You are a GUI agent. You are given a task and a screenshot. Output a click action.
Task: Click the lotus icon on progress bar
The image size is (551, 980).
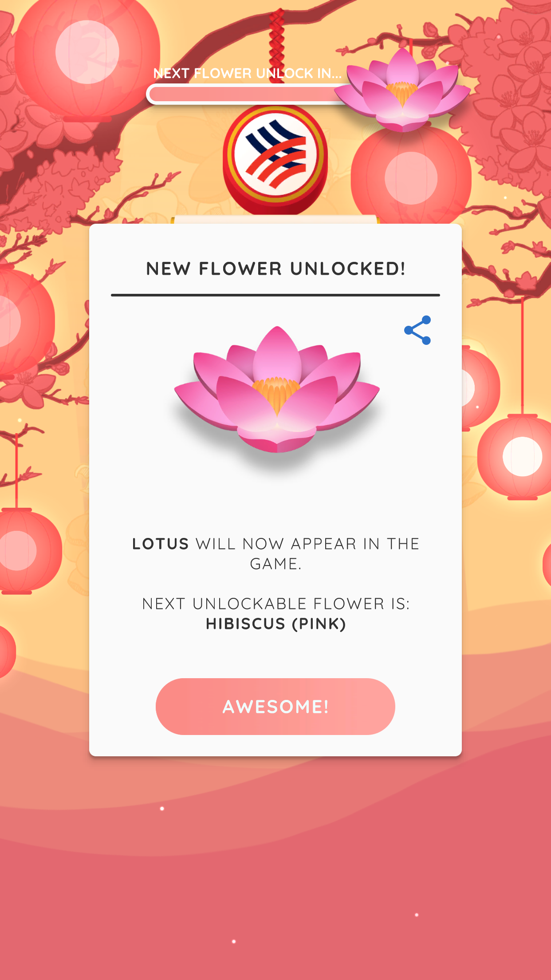coord(402,90)
